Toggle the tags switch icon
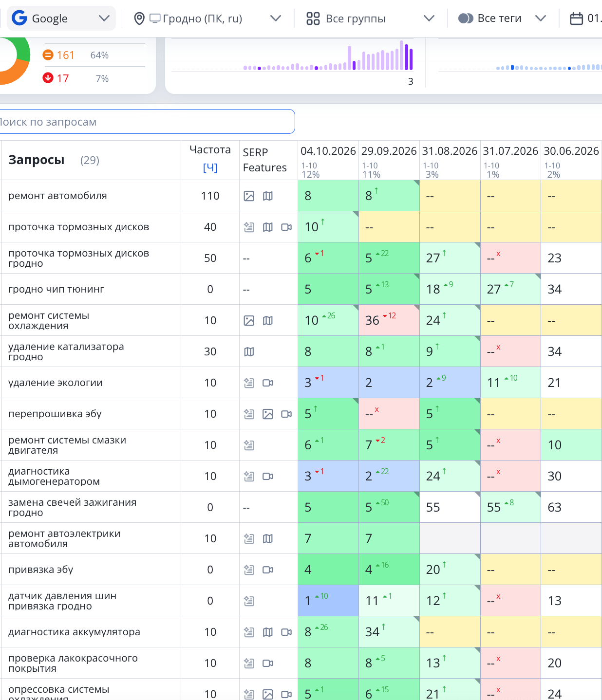 pos(466,18)
